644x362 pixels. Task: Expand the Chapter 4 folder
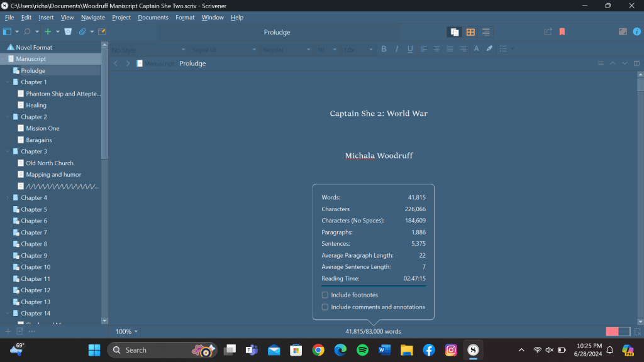(x=8, y=198)
